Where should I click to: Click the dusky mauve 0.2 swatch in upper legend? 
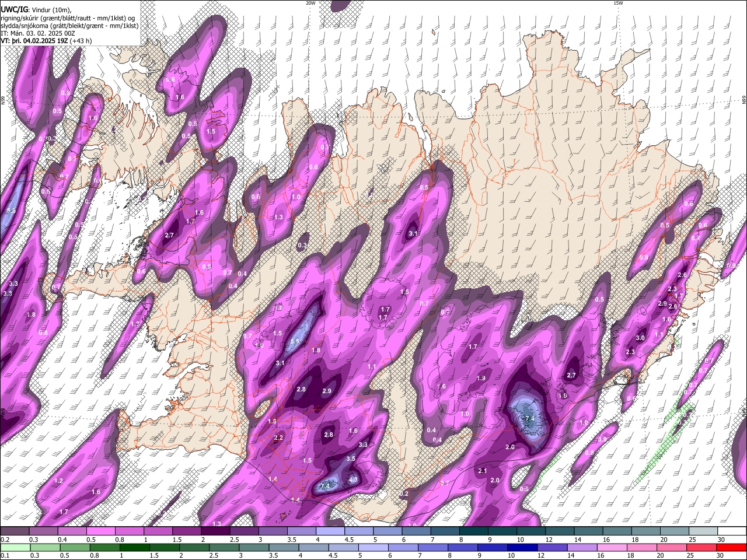[15, 531]
